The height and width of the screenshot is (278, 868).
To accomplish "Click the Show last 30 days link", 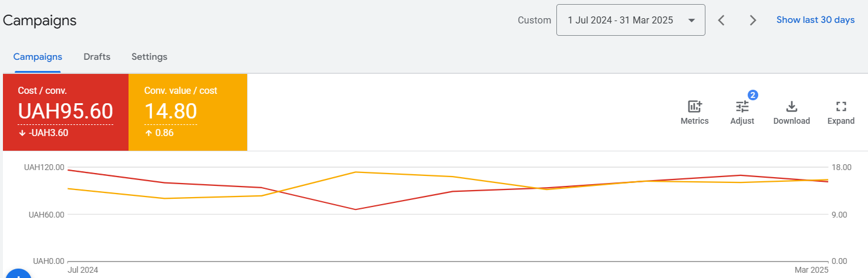I will 815,20.
